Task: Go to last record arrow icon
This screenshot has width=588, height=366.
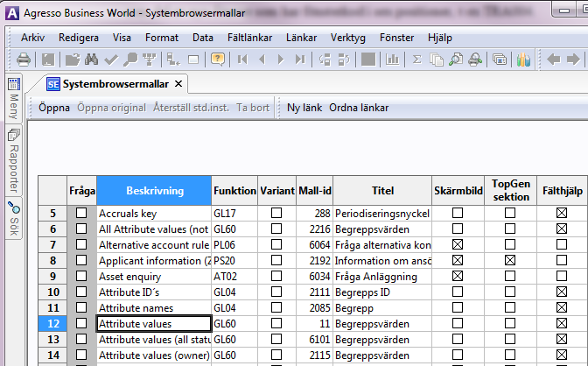Action: (300, 60)
